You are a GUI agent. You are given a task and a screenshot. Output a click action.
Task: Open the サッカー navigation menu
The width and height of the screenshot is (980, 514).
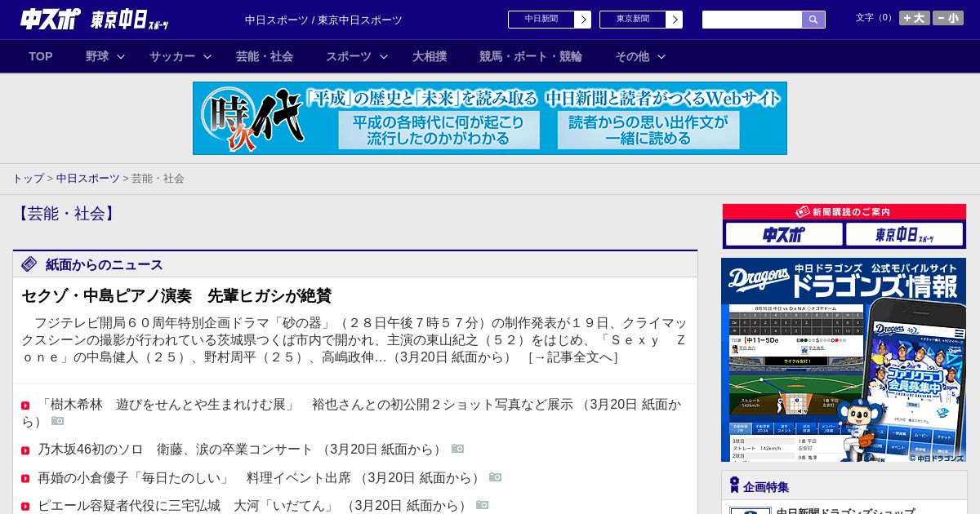[172, 56]
